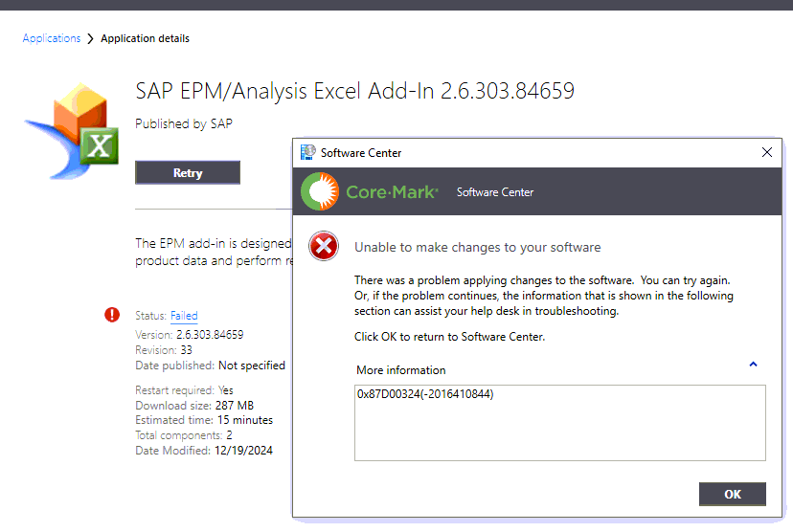Click the error code text box
The image size is (793, 532).
tap(560, 423)
